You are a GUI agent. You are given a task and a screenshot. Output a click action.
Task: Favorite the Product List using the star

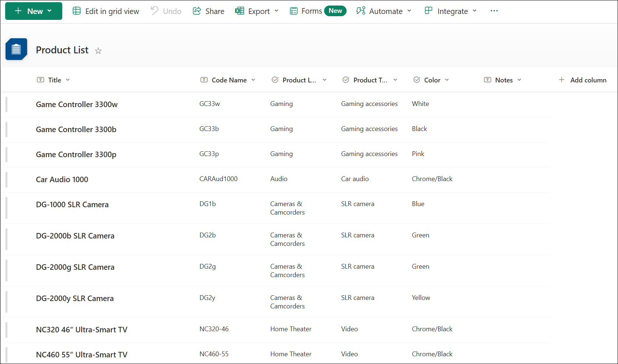coord(98,50)
